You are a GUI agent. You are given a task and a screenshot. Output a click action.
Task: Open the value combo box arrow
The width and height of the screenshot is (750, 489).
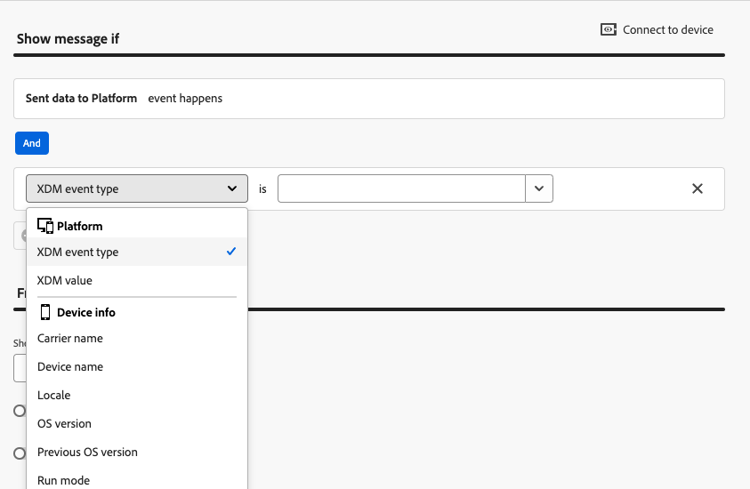[539, 189]
